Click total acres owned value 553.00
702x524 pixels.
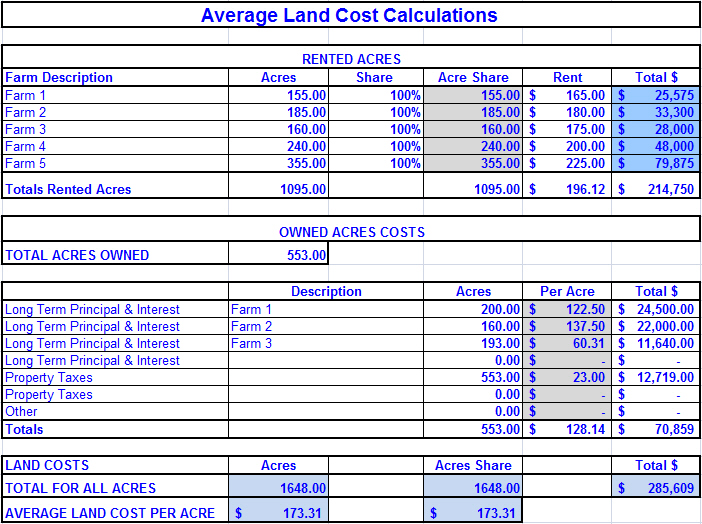pyautogui.click(x=278, y=255)
